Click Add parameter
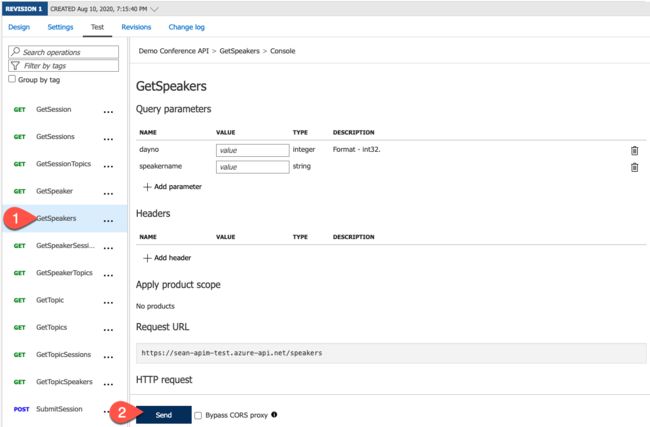 tap(172, 187)
